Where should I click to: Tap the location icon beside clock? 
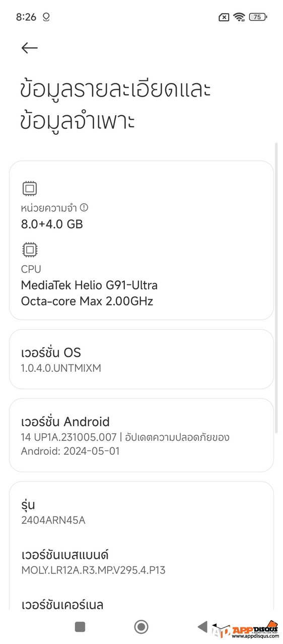[46, 17]
